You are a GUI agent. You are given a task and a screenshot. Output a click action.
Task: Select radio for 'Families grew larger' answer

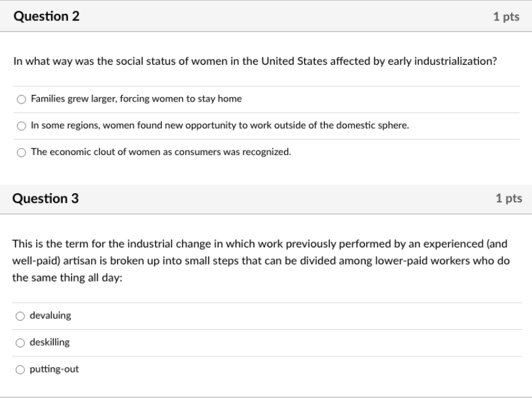point(22,99)
